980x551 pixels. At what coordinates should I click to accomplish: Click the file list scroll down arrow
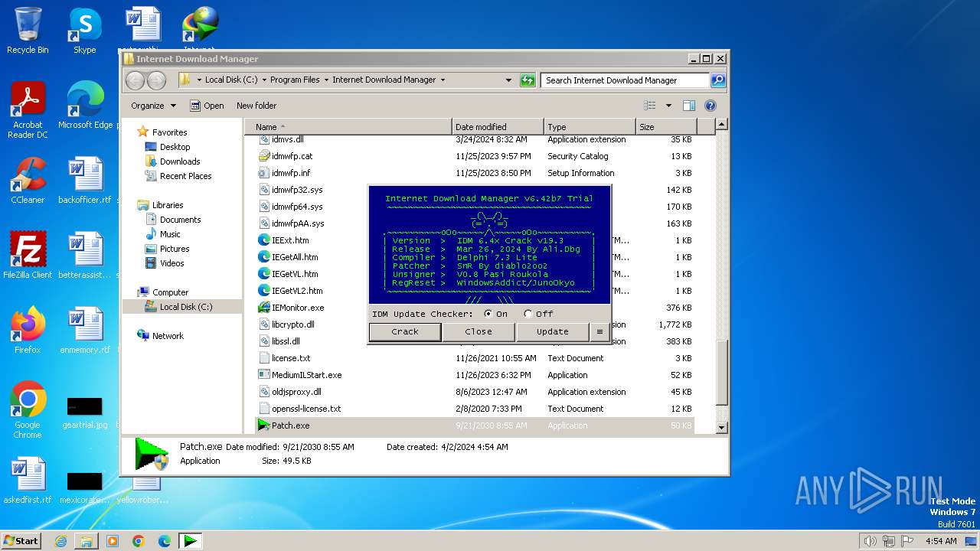point(721,427)
